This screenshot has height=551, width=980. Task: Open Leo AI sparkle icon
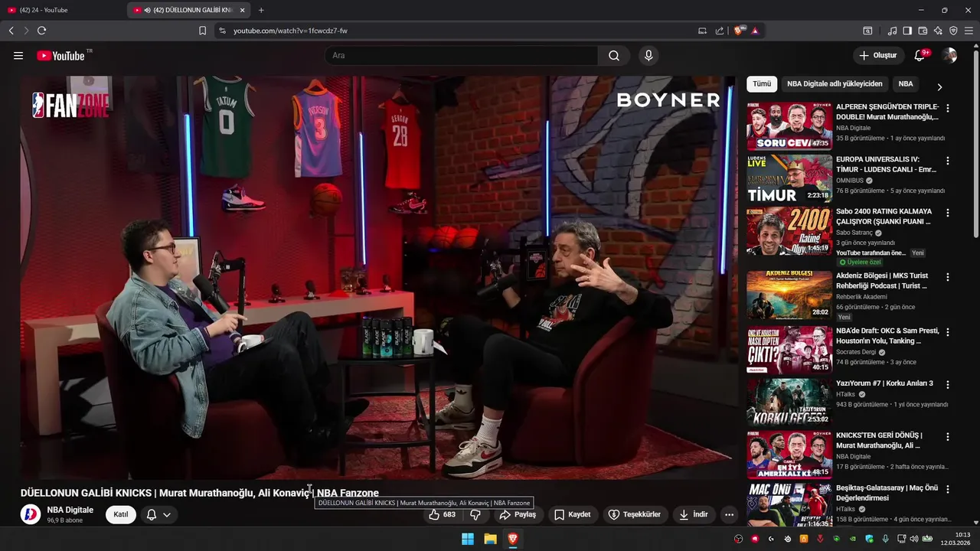[938, 31]
